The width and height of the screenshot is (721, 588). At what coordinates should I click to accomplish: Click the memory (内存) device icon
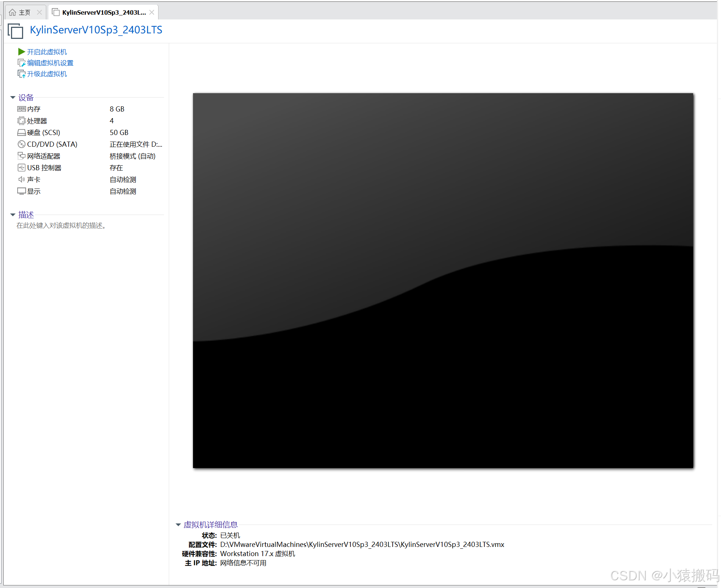[x=21, y=109]
